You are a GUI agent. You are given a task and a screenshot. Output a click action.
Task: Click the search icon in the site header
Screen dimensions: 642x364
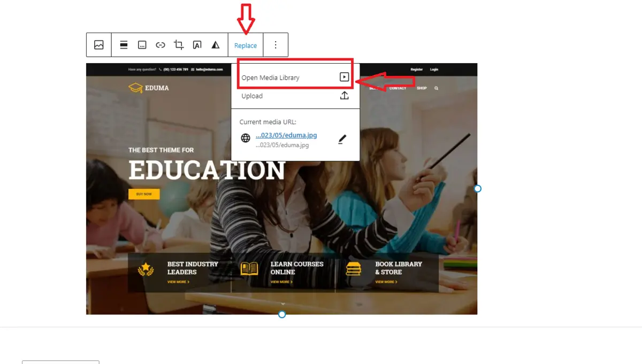pos(436,88)
